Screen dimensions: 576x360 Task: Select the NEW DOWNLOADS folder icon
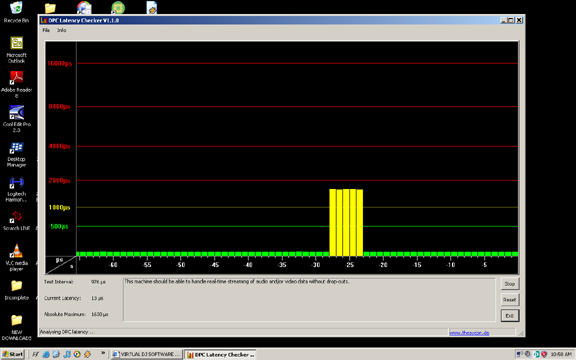click(x=17, y=327)
